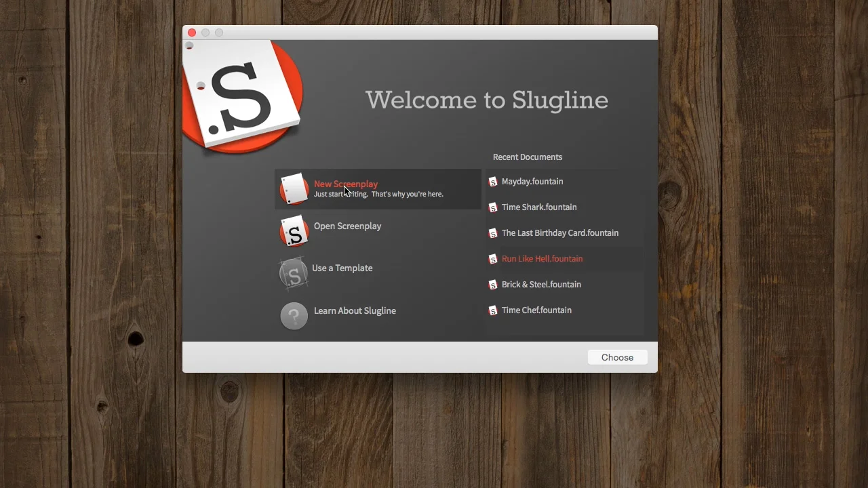Open Mayday.fountain from Recent Documents
This screenshot has height=488, width=868.
point(532,181)
